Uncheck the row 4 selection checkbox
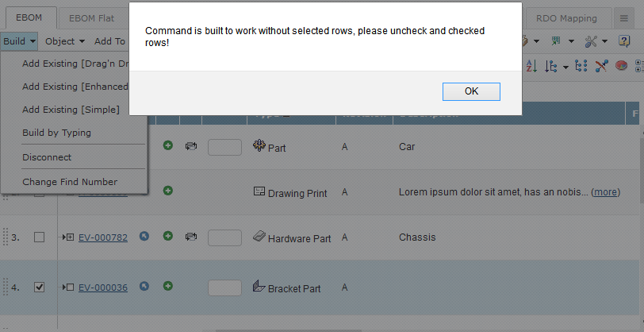644x332 pixels. [x=39, y=288]
